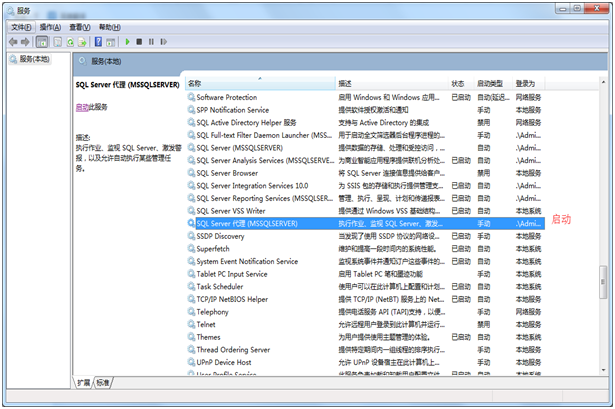The image size is (615, 409).
Task: Select SQL Server Analysis Services row
Action: coord(366,160)
